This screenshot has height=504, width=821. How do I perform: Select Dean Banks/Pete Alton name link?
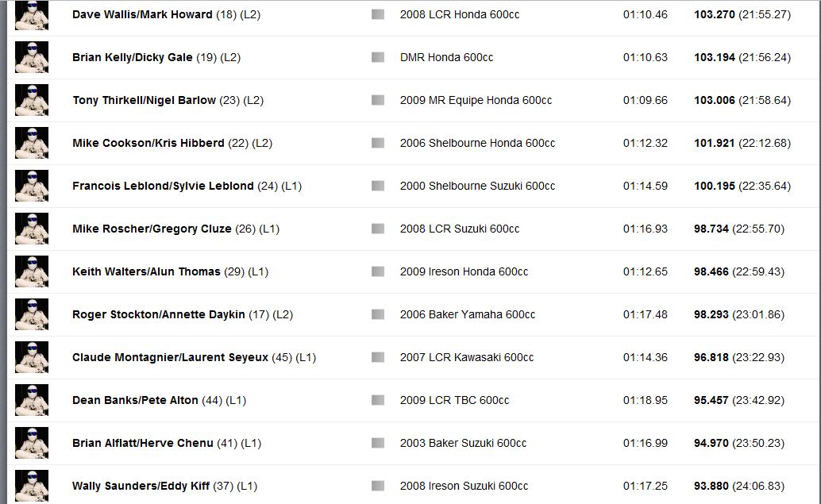click(x=135, y=400)
